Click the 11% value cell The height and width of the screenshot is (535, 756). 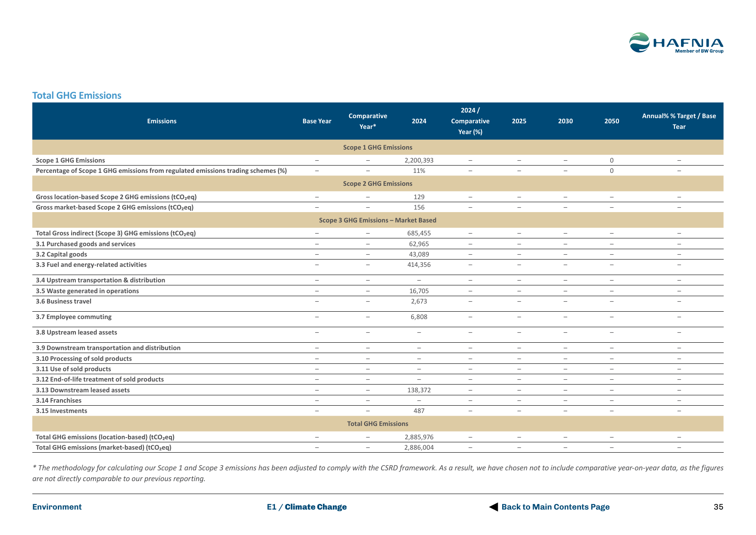(x=419, y=171)
